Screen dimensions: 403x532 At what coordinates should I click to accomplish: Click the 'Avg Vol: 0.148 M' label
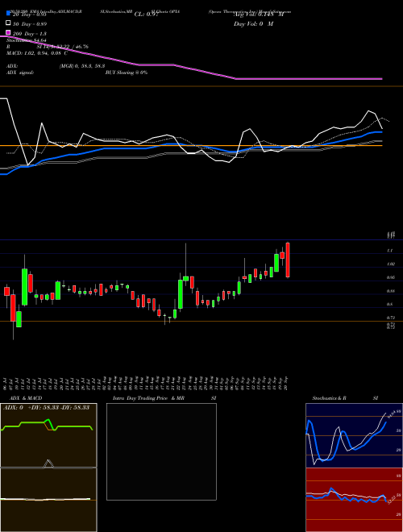(259, 15)
